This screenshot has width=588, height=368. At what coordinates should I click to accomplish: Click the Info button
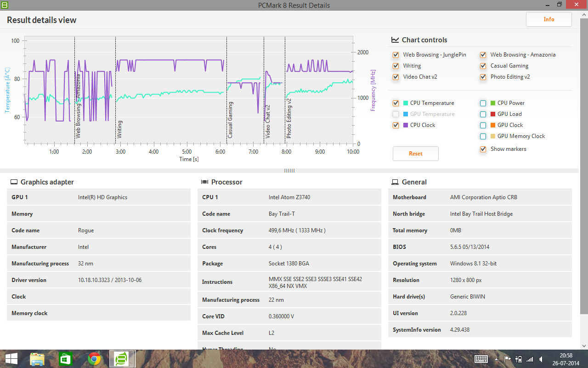click(549, 19)
